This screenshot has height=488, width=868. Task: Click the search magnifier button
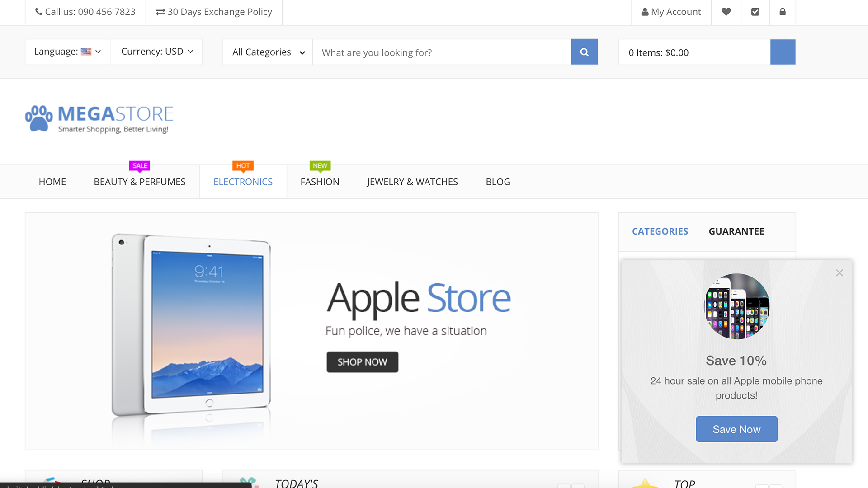click(x=585, y=52)
